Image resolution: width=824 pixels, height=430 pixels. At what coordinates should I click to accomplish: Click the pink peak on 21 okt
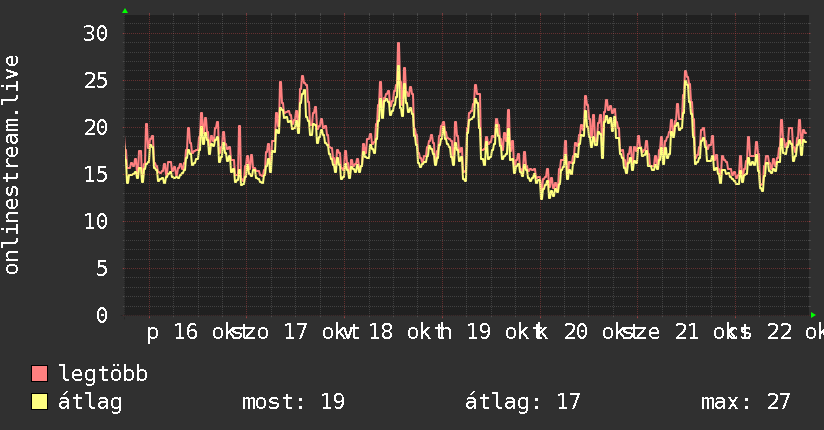pos(686,71)
